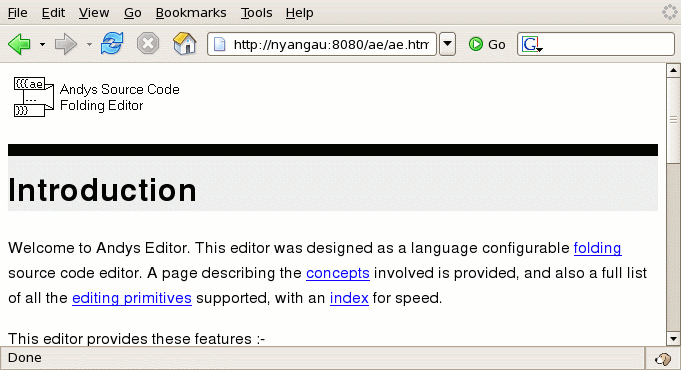Click the page icon in the address bar
Viewport: 681px width, 370px height.
click(220, 44)
